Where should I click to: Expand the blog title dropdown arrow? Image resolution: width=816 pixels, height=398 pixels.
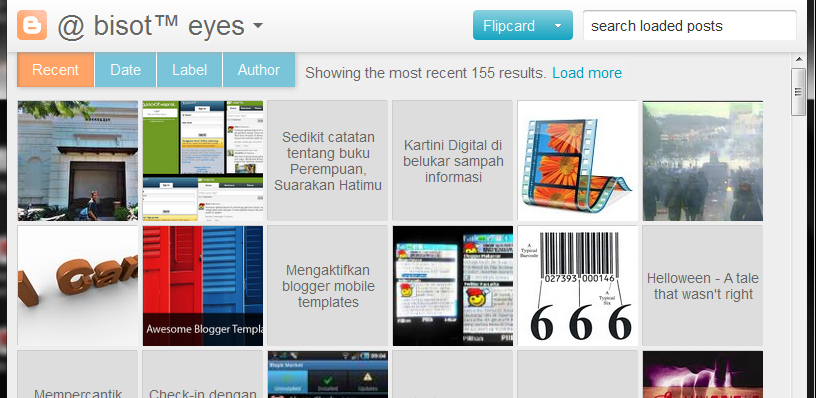click(258, 25)
